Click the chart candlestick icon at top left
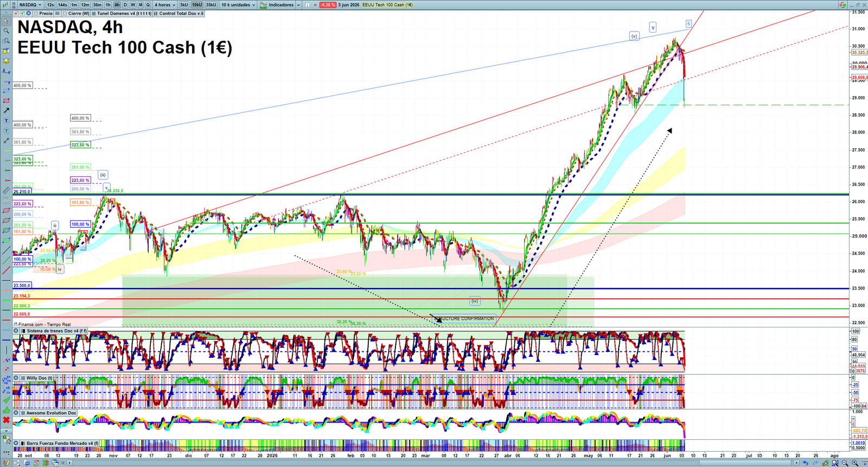Image resolution: width=868 pixels, height=467 pixels. (x=5, y=4)
